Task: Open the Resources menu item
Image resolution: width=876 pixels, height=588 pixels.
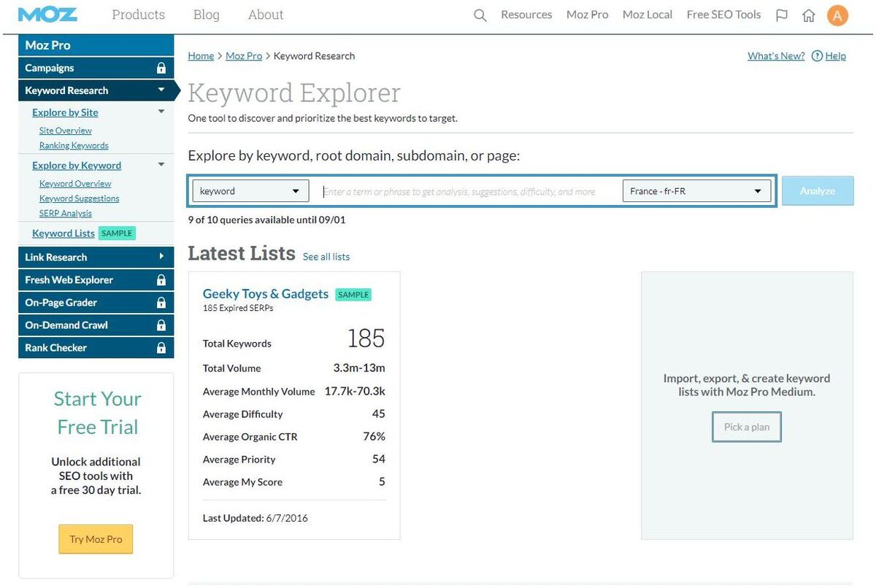Action: (526, 15)
